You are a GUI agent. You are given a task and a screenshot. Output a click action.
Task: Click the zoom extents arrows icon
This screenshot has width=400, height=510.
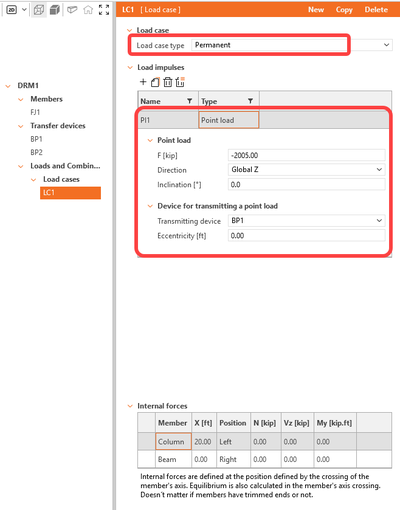[x=104, y=10]
